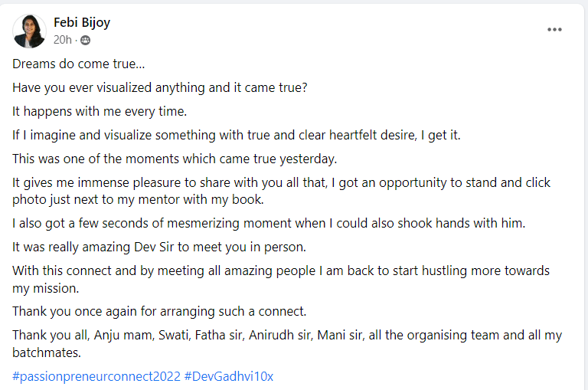Click the 'With this connect and by meeting' line
This screenshot has height=390, width=588.
tap(281, 271)
